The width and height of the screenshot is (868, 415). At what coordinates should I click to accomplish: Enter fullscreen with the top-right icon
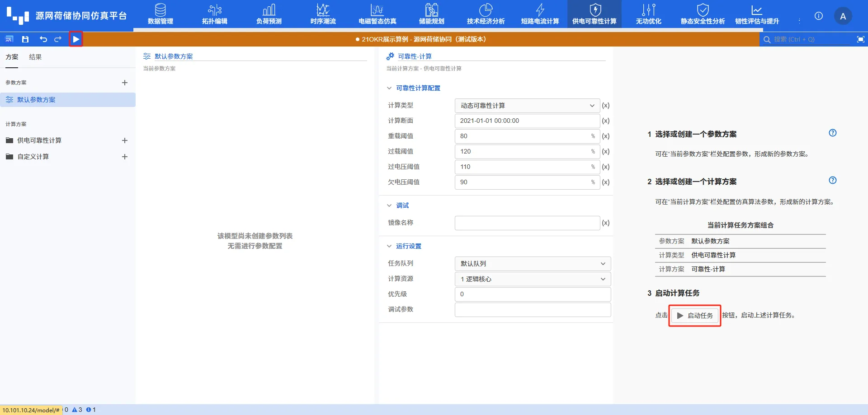(x=860, y=39)
